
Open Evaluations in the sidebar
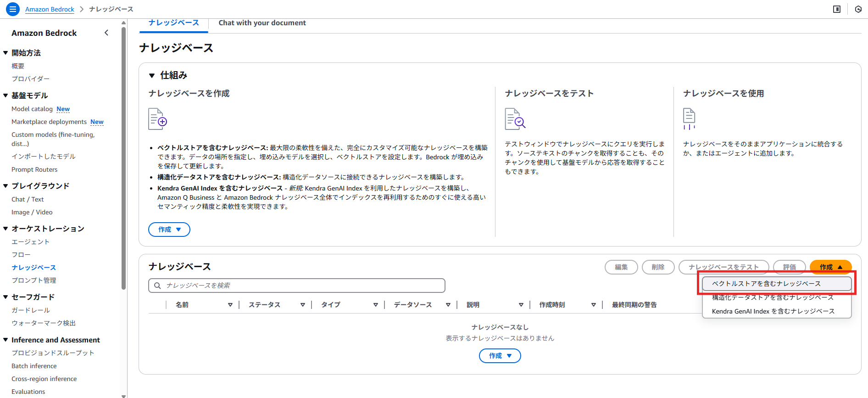coord(28,392)
